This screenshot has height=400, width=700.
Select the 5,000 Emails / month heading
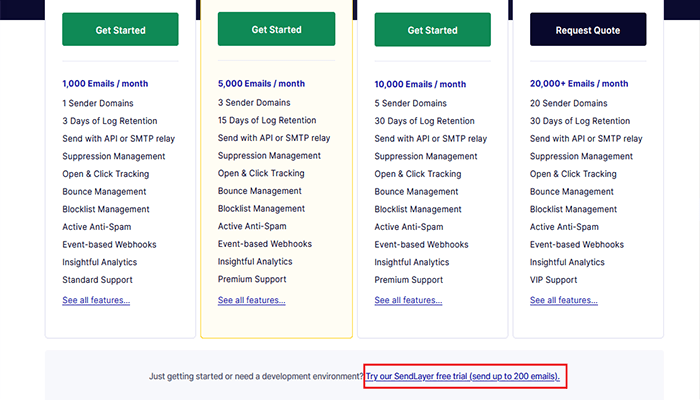(x=261, y=84)
